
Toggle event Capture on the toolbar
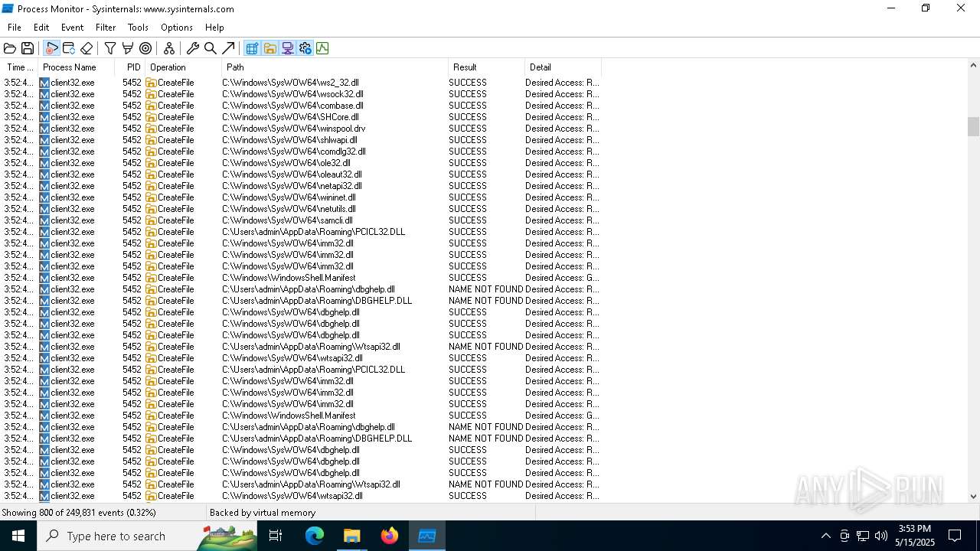pyautogui.click(x=51, y=48)
